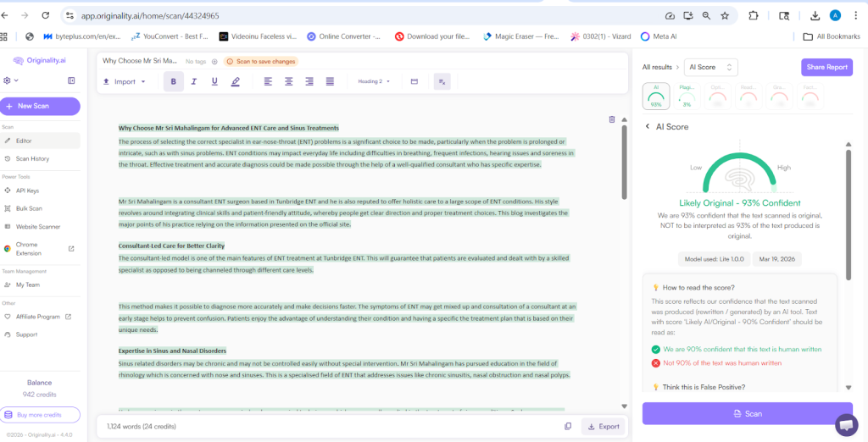Open the support chat bubble
This screenshot has width=868, height=442.
click(x=846, y=423)
